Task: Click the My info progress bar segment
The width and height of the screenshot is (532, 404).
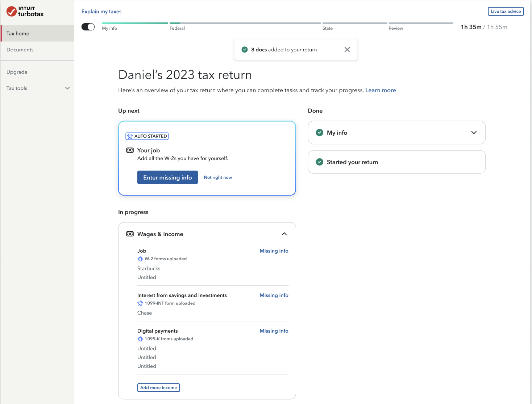Action: (x=135, y=23)
